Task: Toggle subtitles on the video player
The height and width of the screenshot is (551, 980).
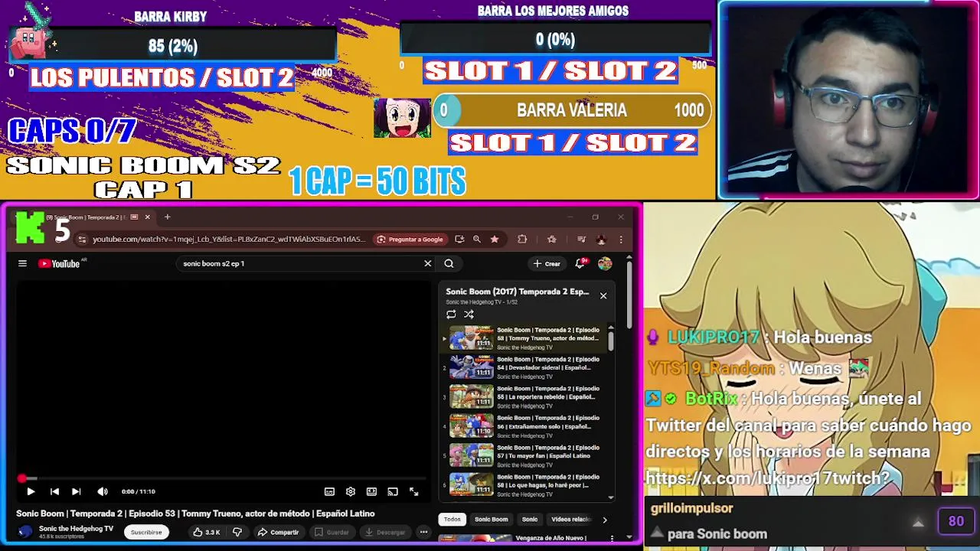Action: coord(329,491)
